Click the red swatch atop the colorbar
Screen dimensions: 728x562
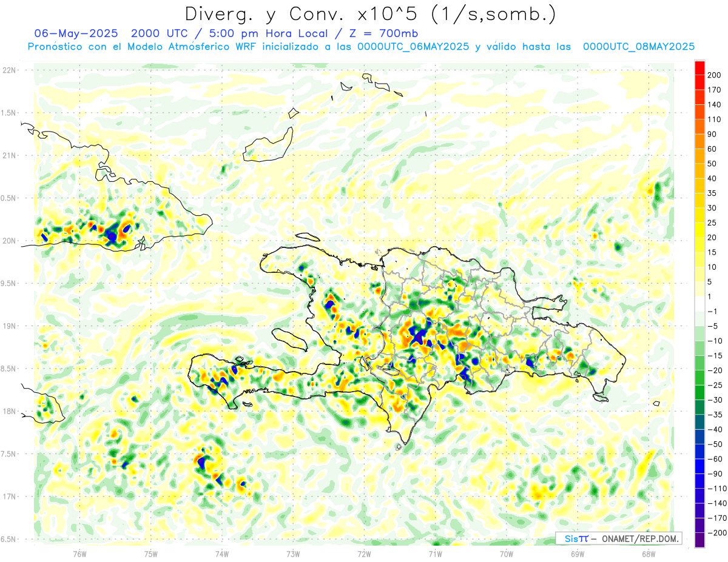pos(699,68)
